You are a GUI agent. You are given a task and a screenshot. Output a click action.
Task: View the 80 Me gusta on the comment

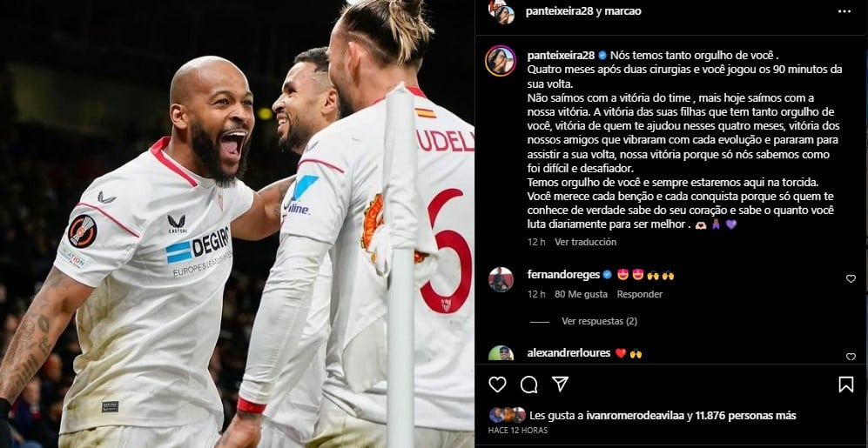click(x=581, y=294)
